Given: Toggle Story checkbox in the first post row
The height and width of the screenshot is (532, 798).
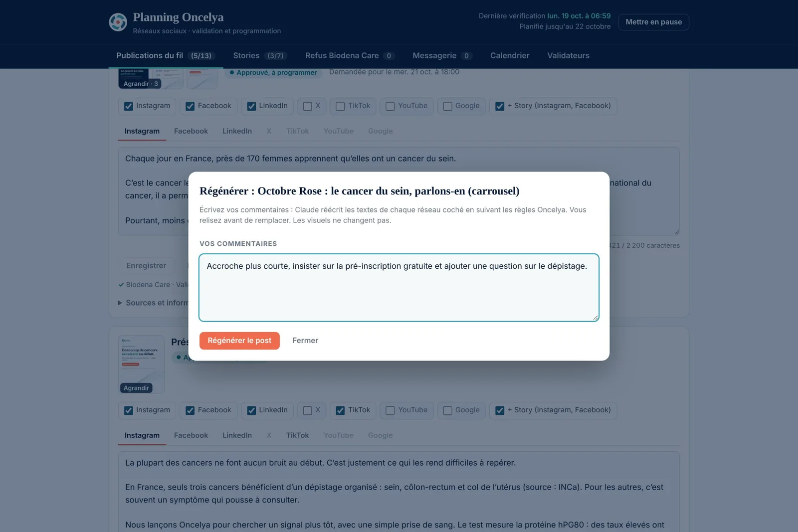Looking at the screenshot, I should click(500, 106).
